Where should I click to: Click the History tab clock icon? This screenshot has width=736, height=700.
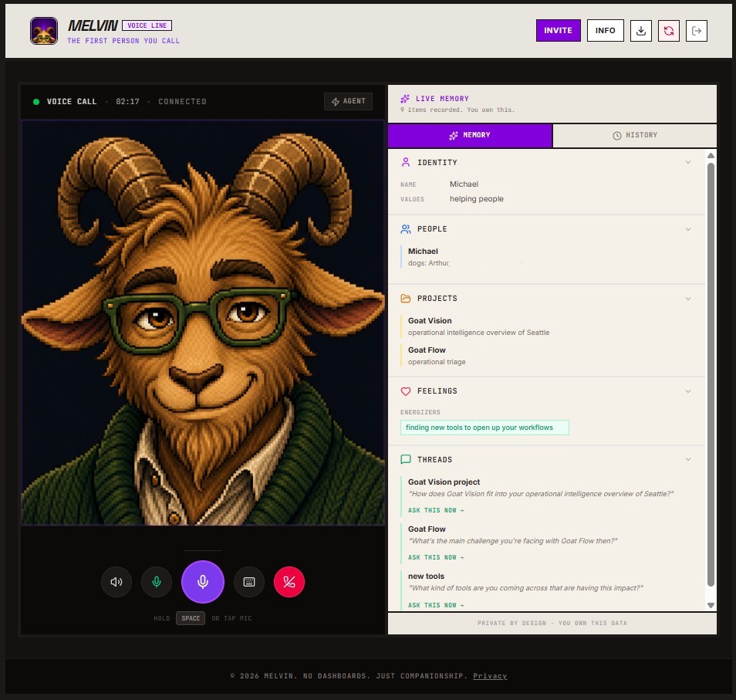click(616, 136)
